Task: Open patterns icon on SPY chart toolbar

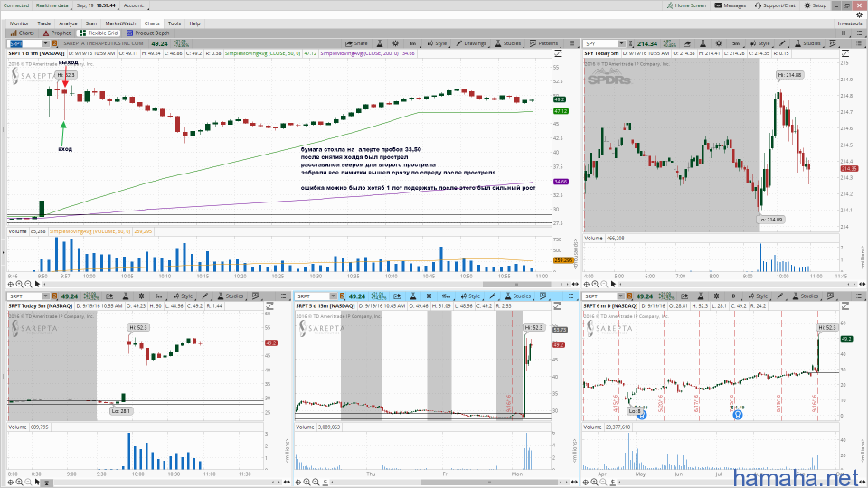Action: tap(833, 43)
